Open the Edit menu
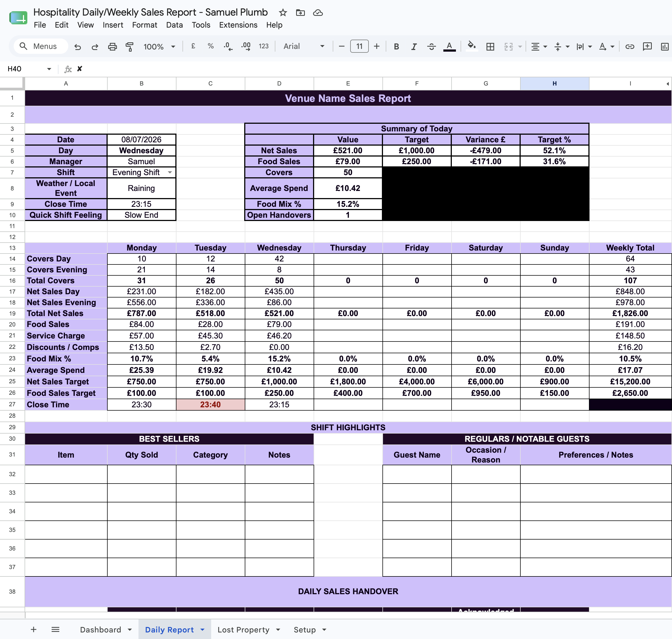672x639 pixels. 62,25
